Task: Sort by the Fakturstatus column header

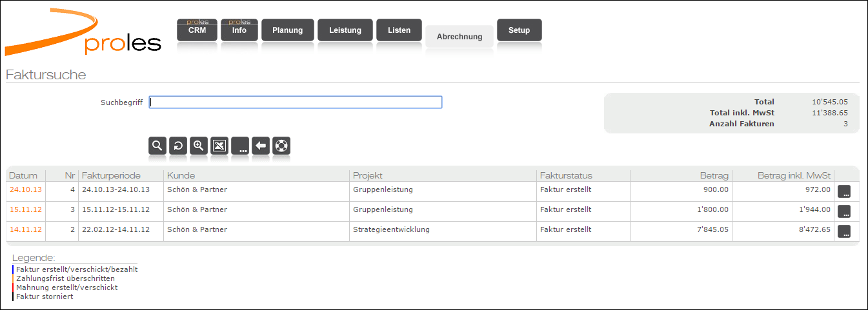Action: (x=566, y=175)
